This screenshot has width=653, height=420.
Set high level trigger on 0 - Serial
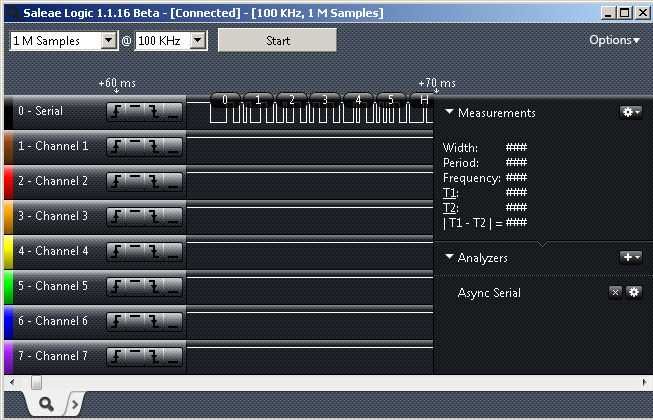tap(135, 112)
